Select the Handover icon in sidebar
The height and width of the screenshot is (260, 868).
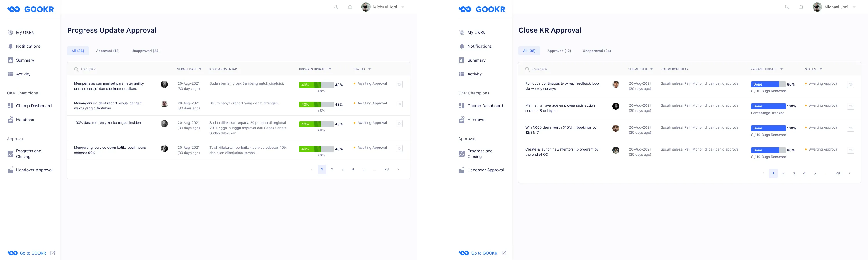10,119
